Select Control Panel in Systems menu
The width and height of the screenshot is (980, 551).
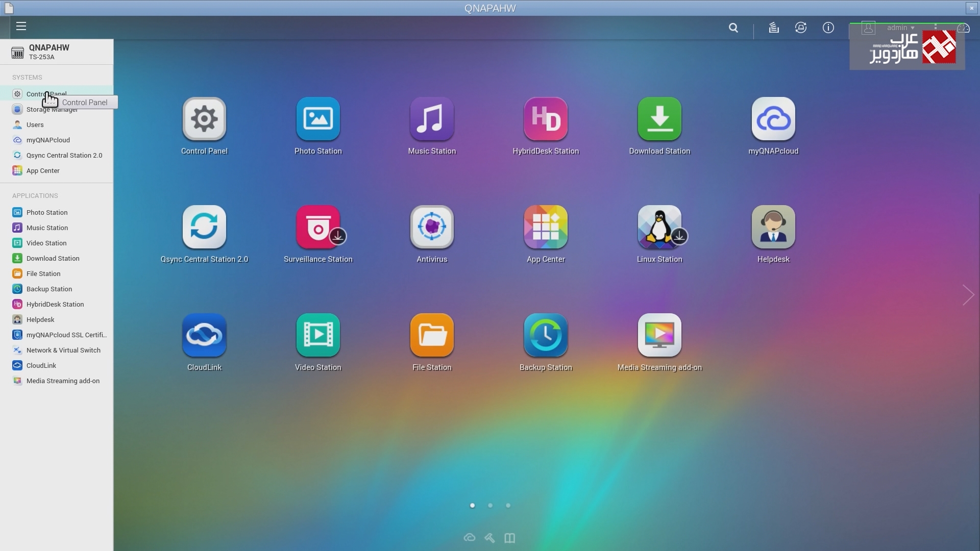pyautogui.click(x=57, y=94)
